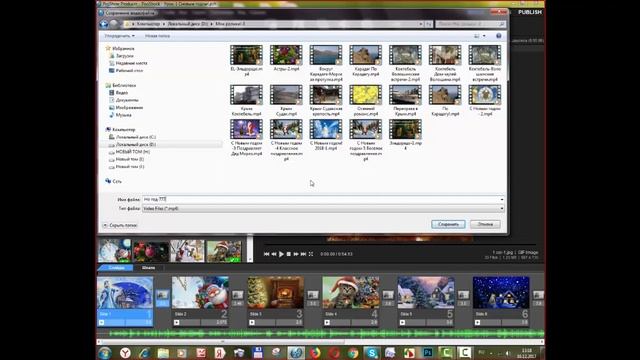
Task: Open Firefox from the taskbar
Action: (x=314, y=353)
